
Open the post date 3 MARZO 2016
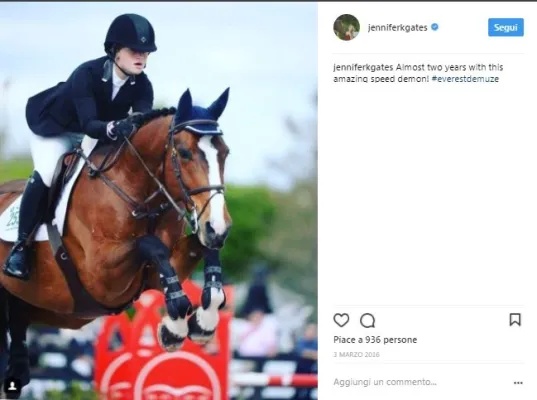tap(356, 354)
